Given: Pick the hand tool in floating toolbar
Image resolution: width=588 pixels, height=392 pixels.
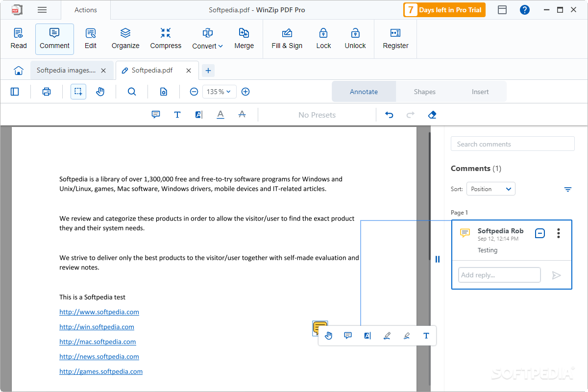Looking at the screenshot, I should [329, 336].
